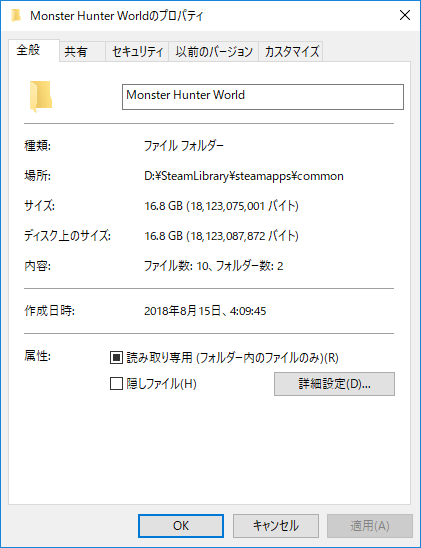Viewport: 421px width, 548px height.
Task: Click the Monster Hunter World folder name field
Action: (263, 97)
